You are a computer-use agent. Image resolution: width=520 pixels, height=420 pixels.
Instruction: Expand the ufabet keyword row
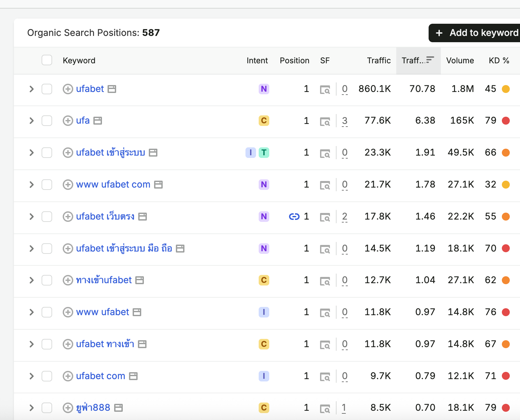pyautogui.click(x=32, y=89)
